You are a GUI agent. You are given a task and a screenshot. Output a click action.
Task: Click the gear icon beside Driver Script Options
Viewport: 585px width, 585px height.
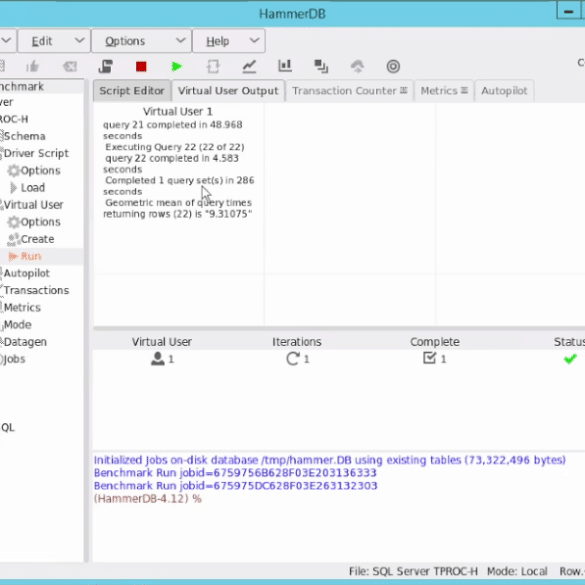point(13,171)
